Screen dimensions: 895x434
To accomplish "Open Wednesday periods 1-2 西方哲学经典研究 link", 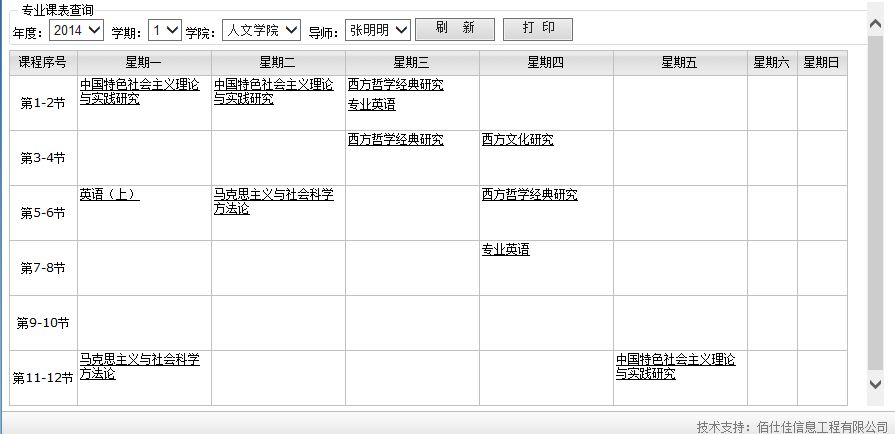I will pos(395,85).
